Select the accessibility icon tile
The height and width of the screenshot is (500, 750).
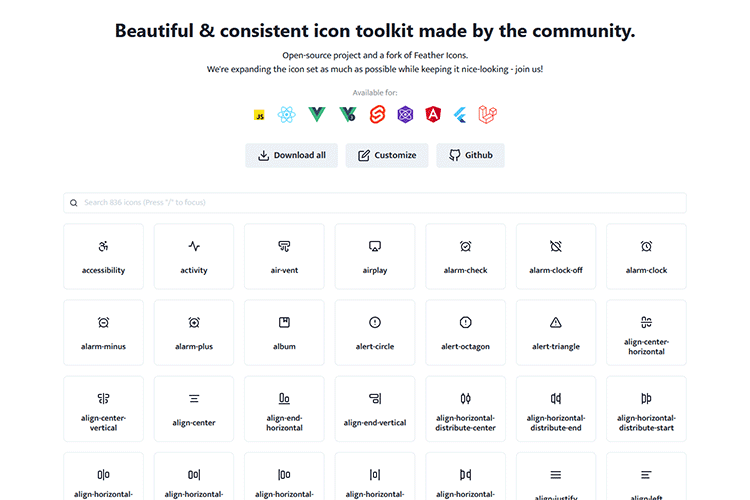click(103, 256)
